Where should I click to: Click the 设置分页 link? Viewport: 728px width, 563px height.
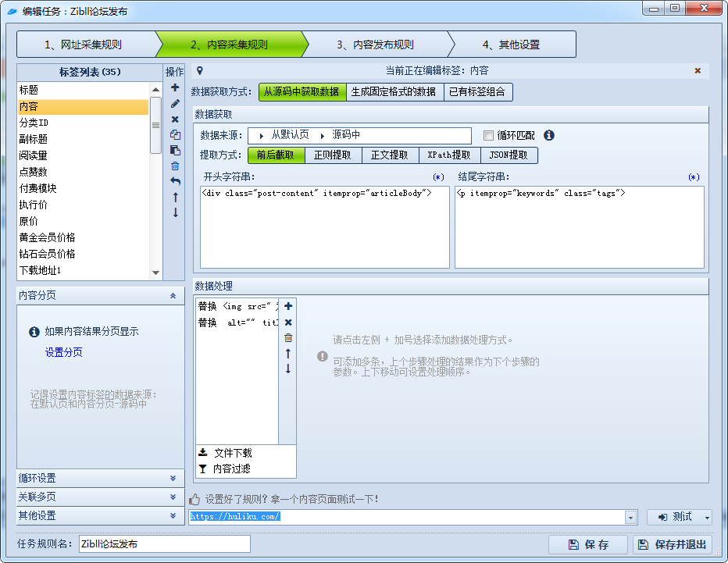point(64,352)
